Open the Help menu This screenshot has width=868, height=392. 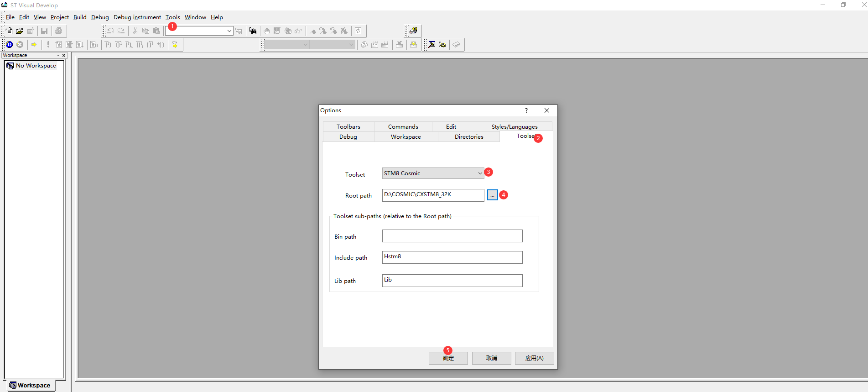[x=217, y=17]
